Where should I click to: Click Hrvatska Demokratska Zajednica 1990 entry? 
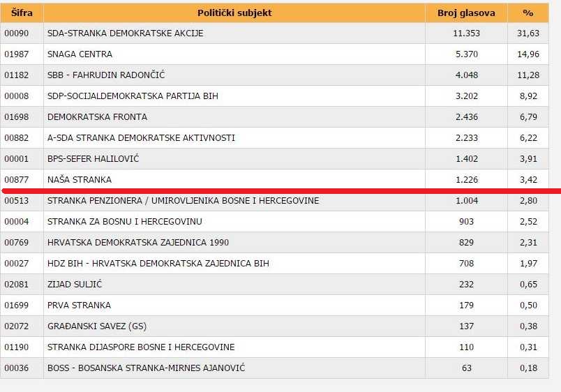[x=138, y=243]
